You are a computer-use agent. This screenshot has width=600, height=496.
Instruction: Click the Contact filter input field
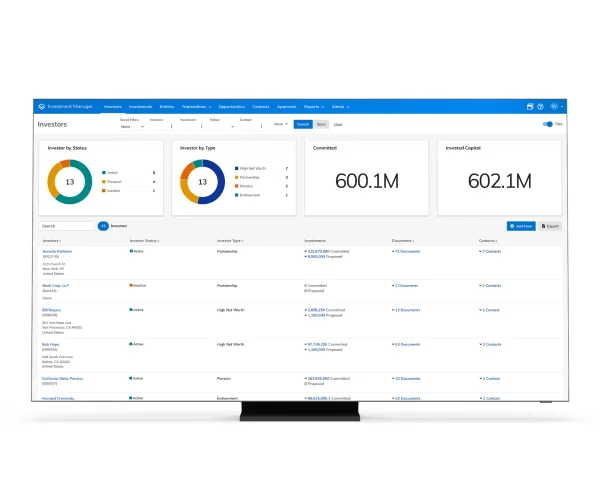click(251, 126)
